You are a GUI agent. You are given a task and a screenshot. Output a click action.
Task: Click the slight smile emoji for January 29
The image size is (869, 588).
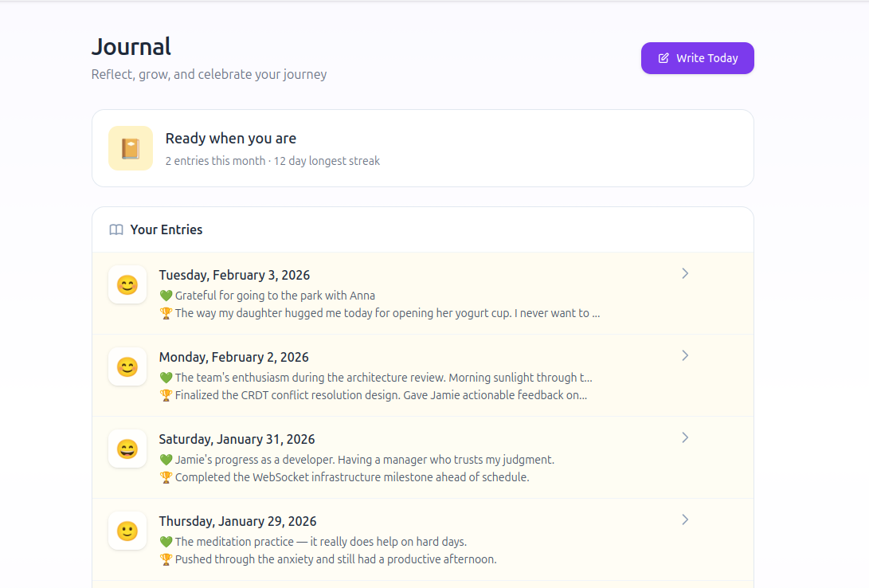[127, 531]
